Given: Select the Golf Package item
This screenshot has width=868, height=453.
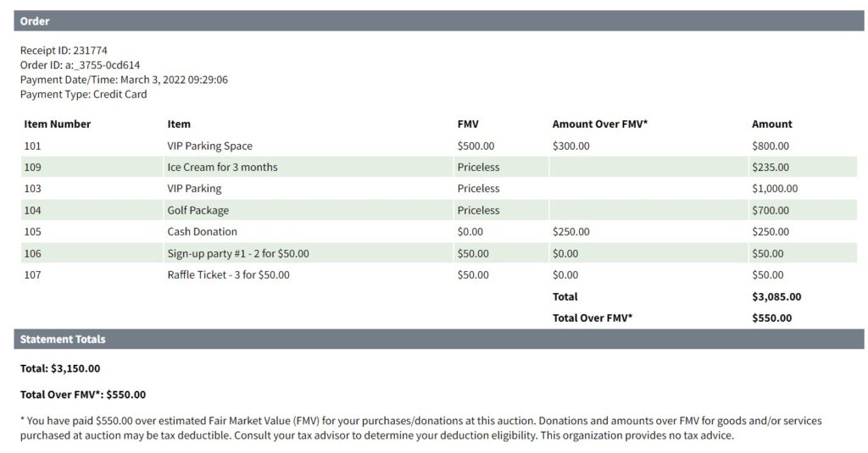Looking at the screenshot, I should (x=198, y=210).
